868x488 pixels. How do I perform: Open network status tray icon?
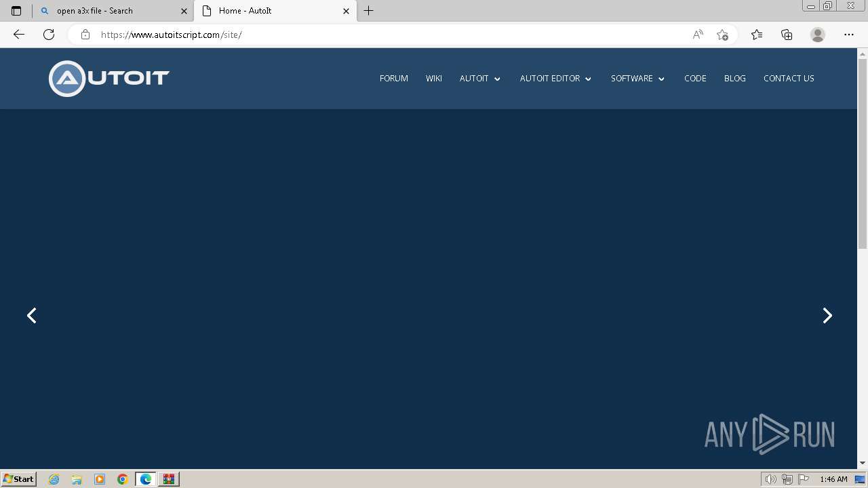(787, 479)
